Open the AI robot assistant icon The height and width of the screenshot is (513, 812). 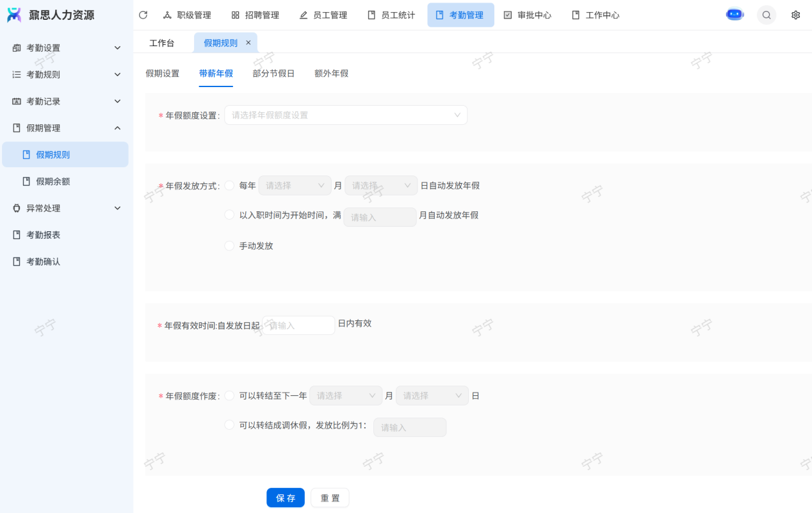(x=735, y=15)
